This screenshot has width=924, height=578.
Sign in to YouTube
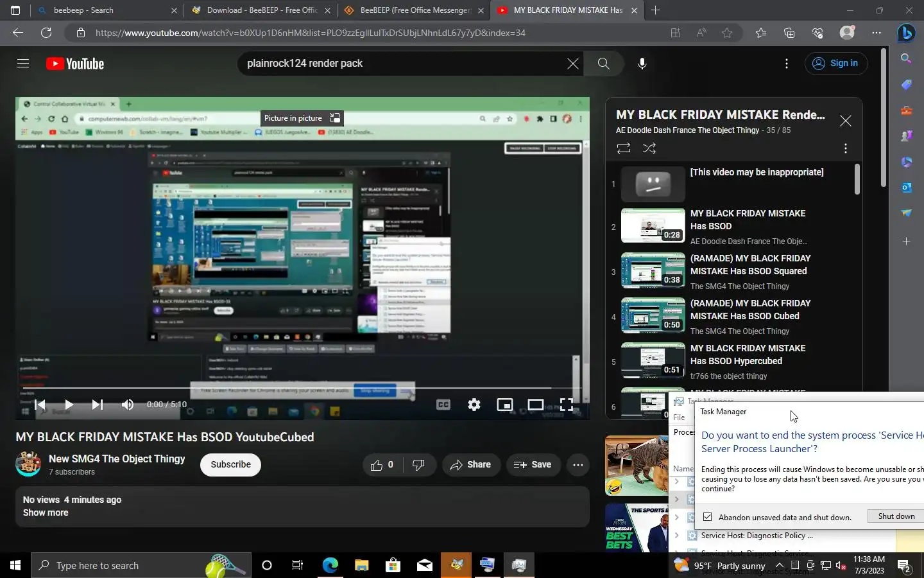[x=835, y=63]
